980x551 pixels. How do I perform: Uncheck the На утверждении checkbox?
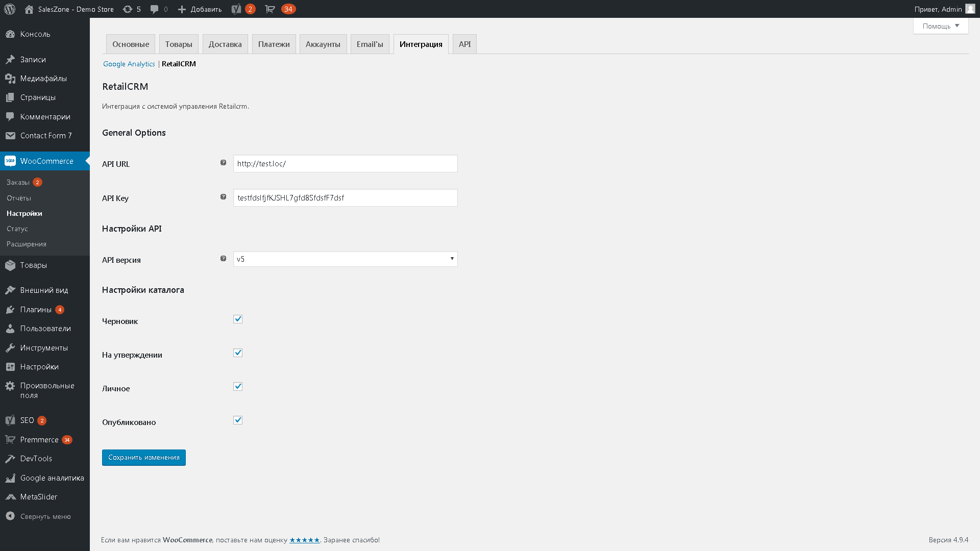coord(238,353)
